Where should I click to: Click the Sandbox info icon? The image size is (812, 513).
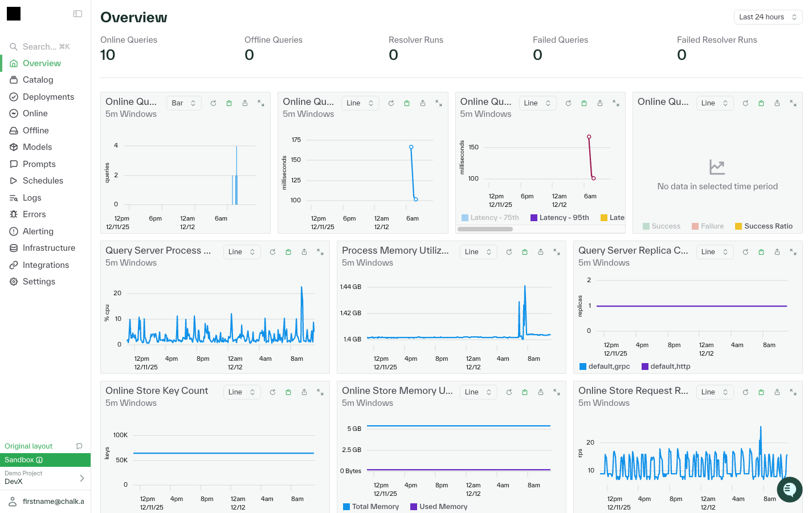(x=39, y=460)
